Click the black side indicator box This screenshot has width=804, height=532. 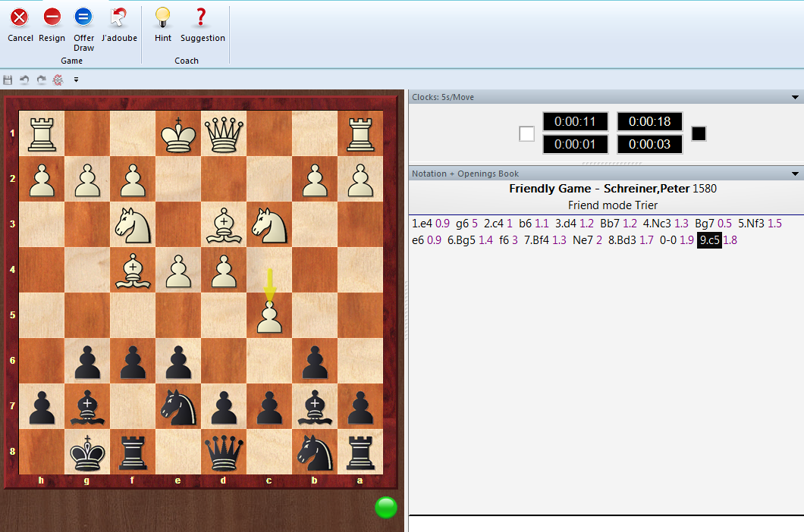(699, 133)
